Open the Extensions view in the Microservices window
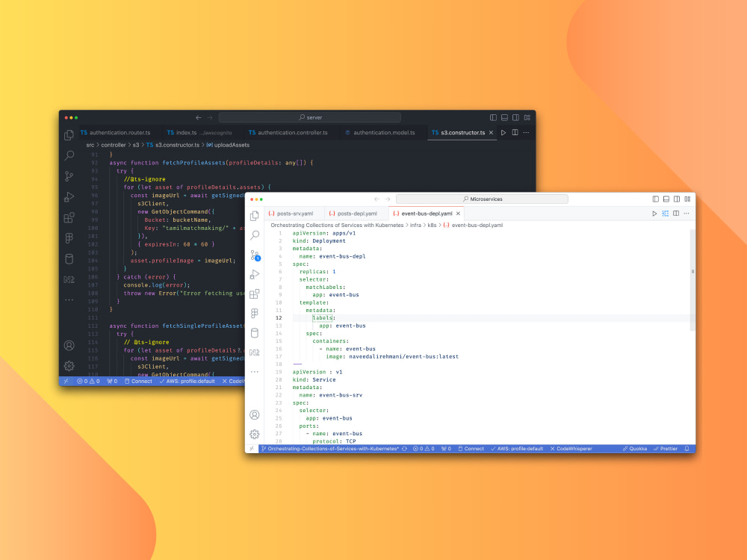 pyautogui.click(x=254, y=294)
